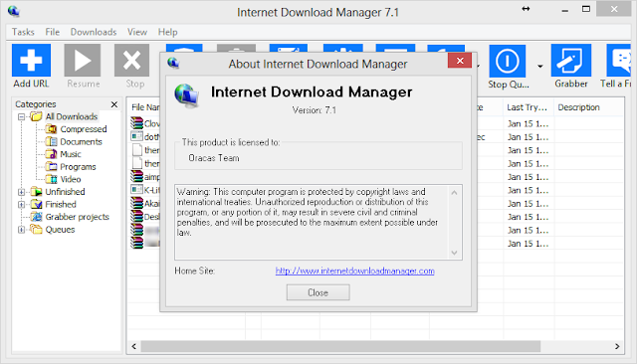Screen dimensions: 637x364
Task: Select the file row starting with 'K-Lit'
Action: click(145, 190)
